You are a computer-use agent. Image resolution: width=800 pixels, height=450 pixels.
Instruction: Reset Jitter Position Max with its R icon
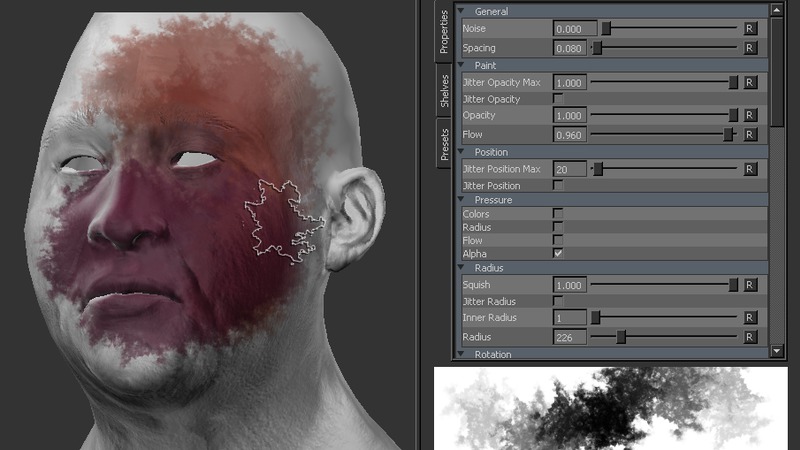(x=749, y=169)
